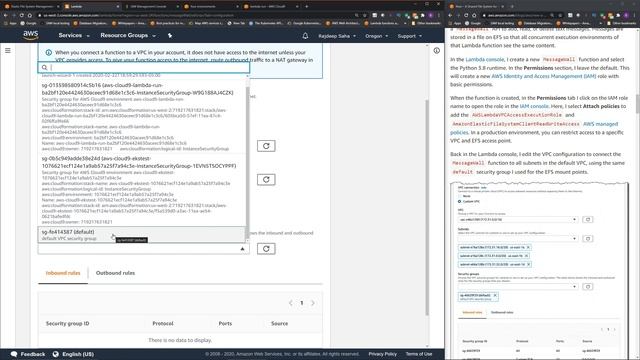Click the VPC configuration screenshot in the article

click(539, 270)
